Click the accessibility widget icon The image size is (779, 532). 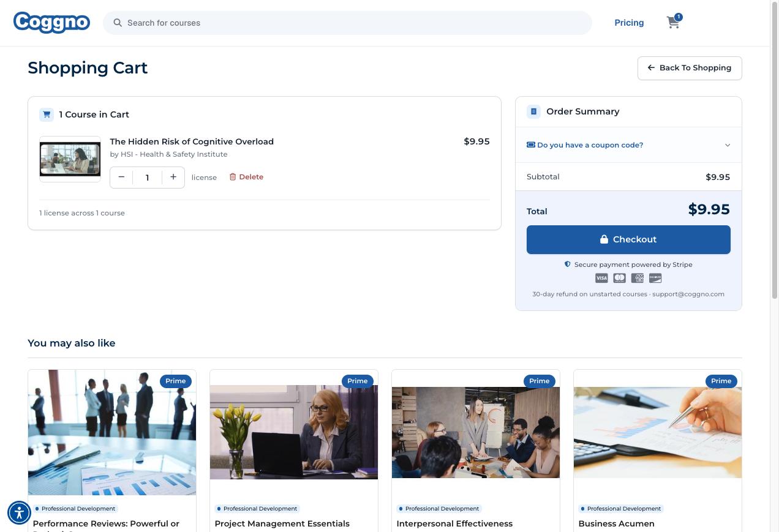pyautogui.click(x=19, y=513)
